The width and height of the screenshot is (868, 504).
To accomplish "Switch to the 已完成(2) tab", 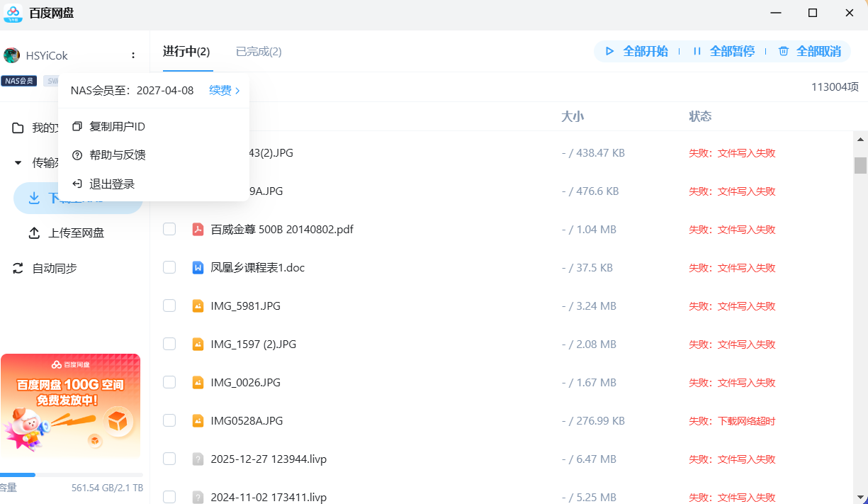I will coord(259,52).
